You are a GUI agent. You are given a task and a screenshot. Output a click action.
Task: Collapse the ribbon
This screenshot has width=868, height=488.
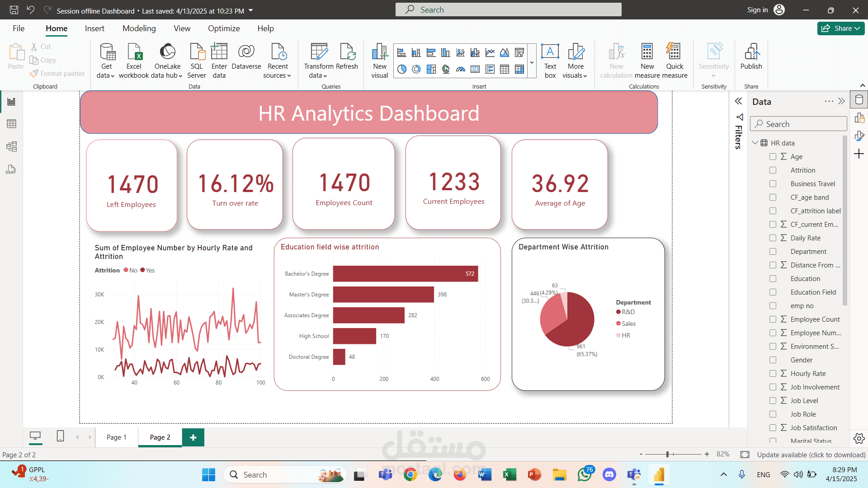tap(863, 85)
